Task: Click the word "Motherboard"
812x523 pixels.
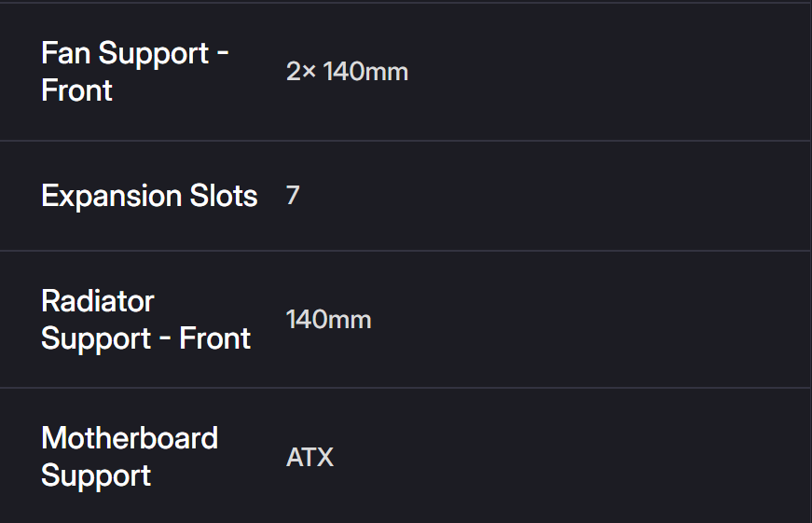Action: click(130, 438)
